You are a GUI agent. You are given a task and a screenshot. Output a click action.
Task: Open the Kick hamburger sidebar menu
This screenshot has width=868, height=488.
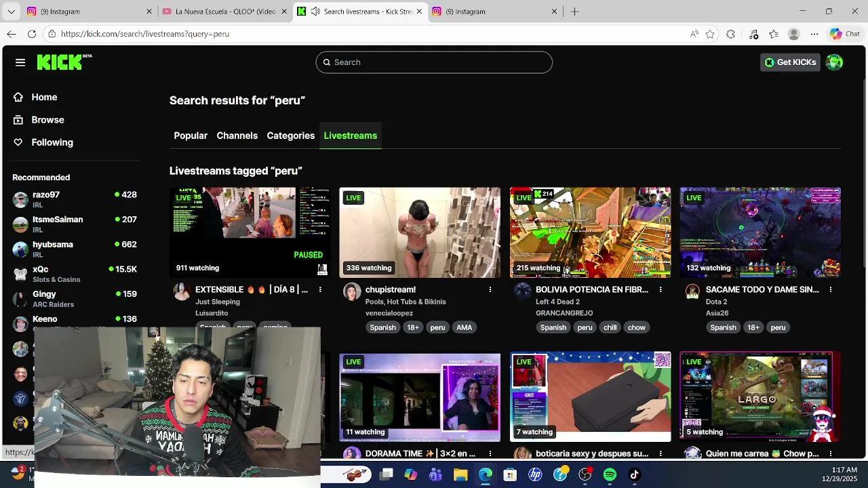(20, 62)
